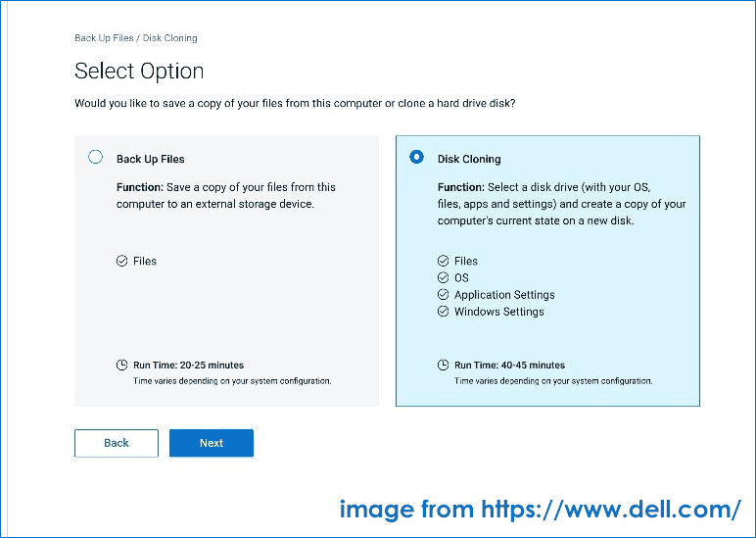
Task: Click the time varies note under 20-25 minutes
Action: (x=232, y=381)
